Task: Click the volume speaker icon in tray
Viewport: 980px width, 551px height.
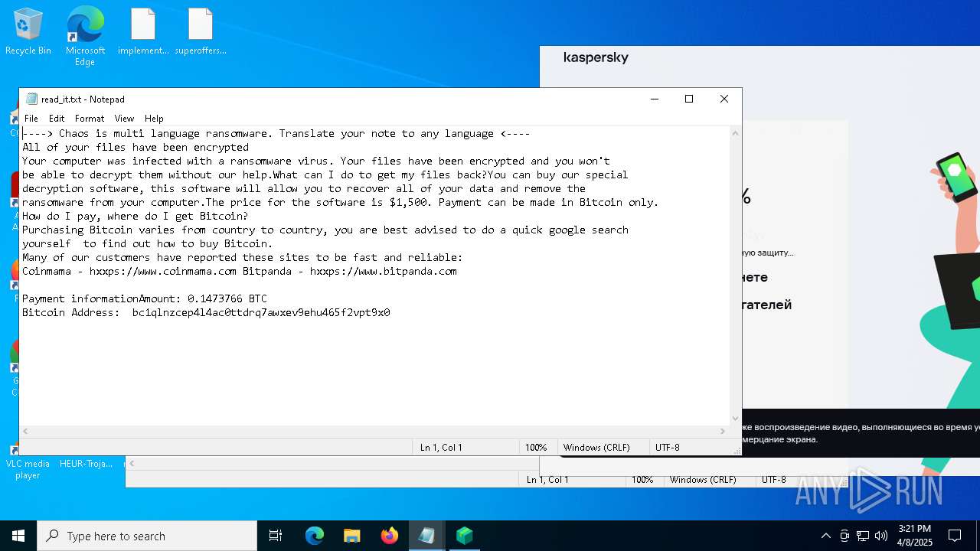Action: tap(881, 536)
